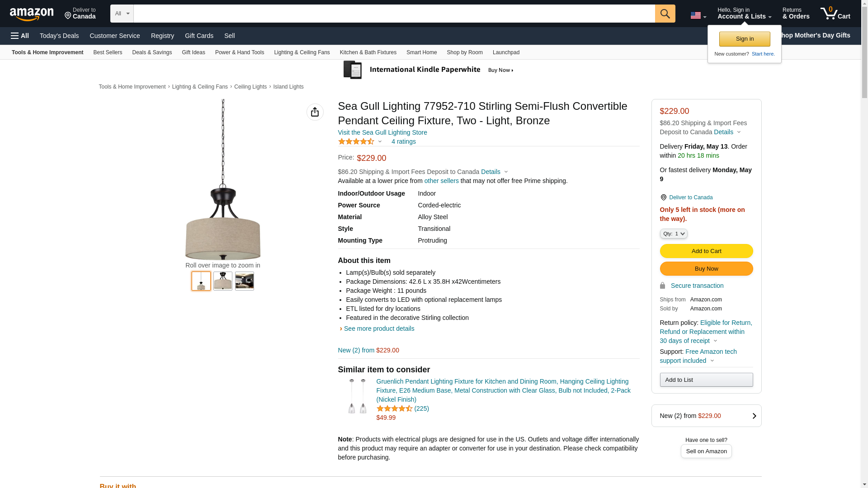Open the Visit the Sea Gull Lighting Store link
Screen dimensions: 868x488
pyautogui.click(x=382, y=132)
